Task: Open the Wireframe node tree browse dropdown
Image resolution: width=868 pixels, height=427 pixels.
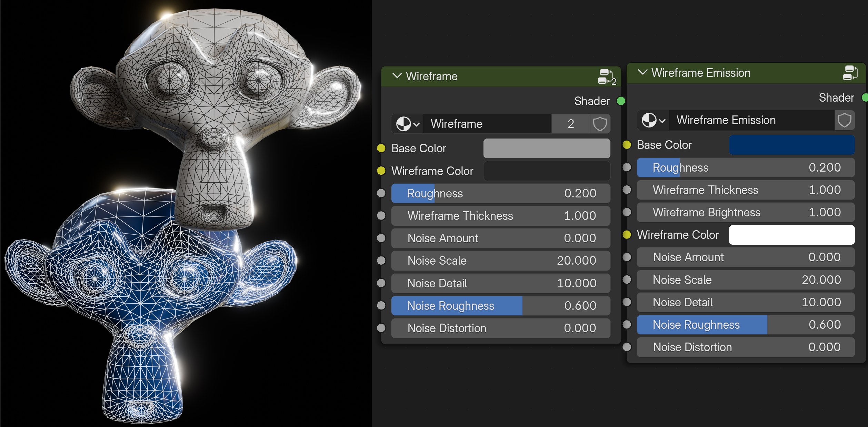Action: (408, 124)
